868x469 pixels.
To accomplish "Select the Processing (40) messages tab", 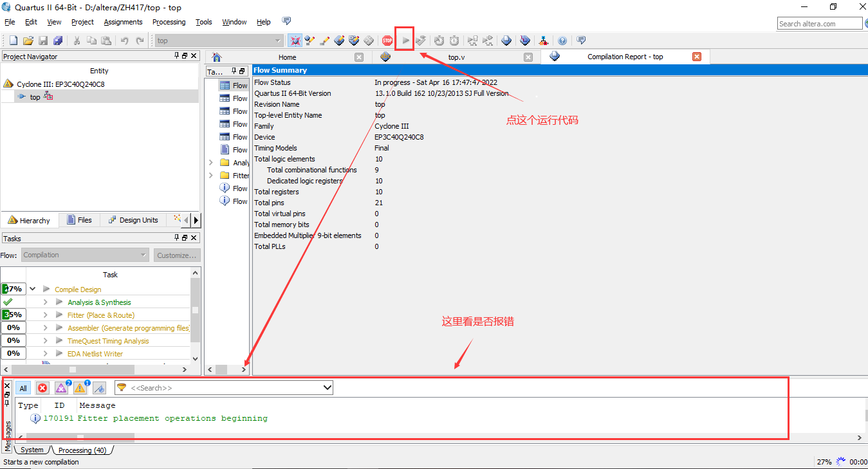I will [x=82, y=450].
